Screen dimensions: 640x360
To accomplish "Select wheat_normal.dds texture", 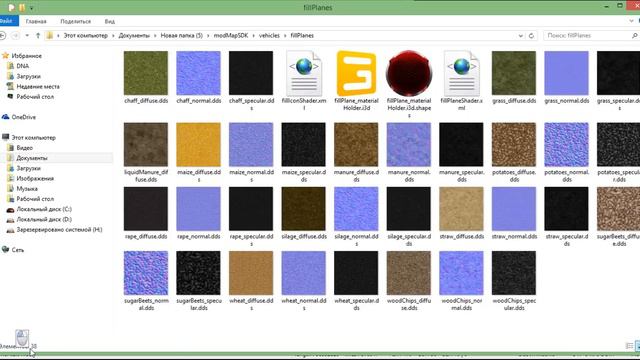I will click(x=304, y=273).
